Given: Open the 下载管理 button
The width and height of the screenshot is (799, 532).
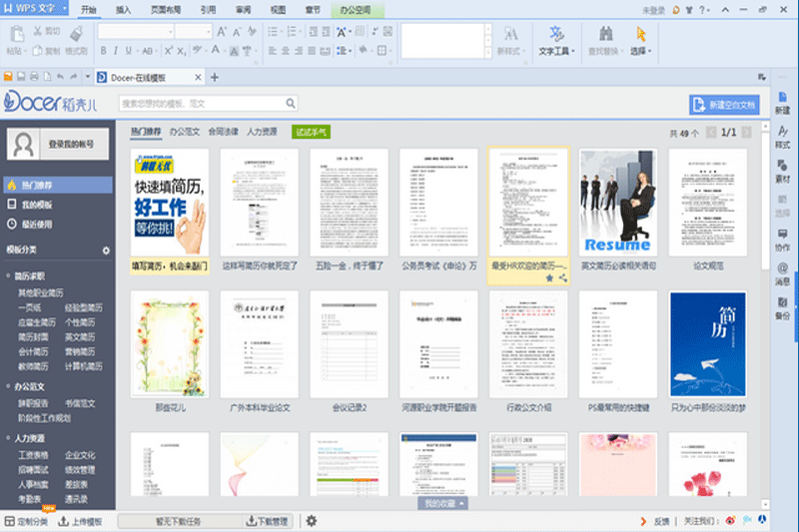Looking at the screenshot, I should [266, 521].
